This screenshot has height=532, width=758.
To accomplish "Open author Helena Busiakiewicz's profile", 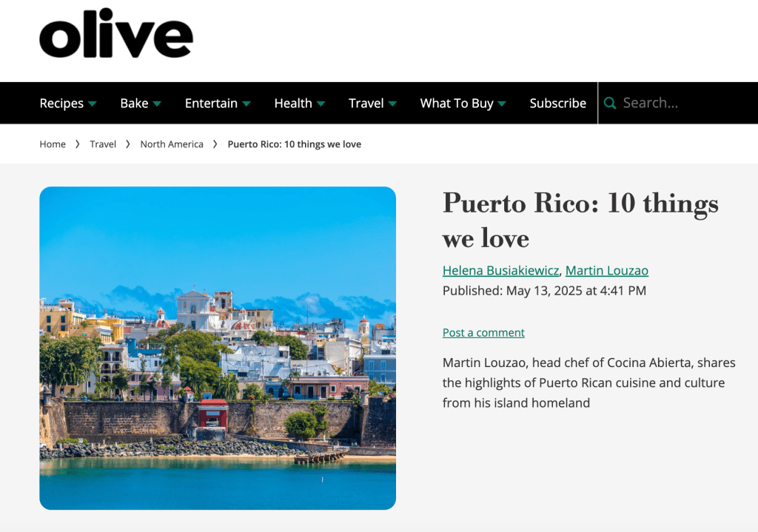I will 501,271.
